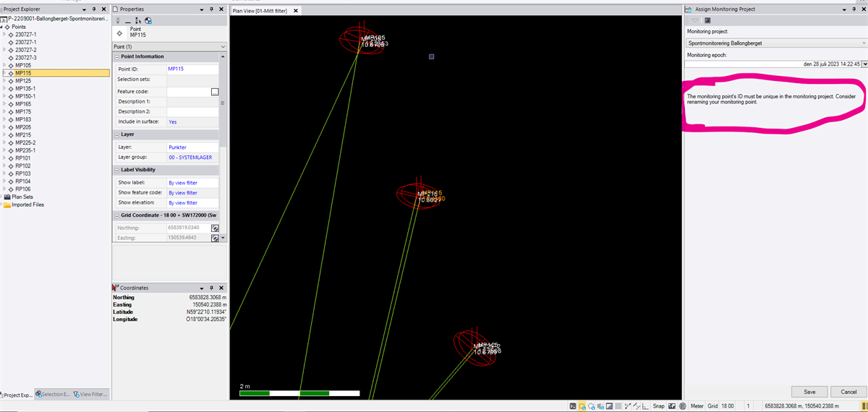Open the Monitoring project dropdown
Viewport: 868px width, 412px height.
(x=862, y=43)
